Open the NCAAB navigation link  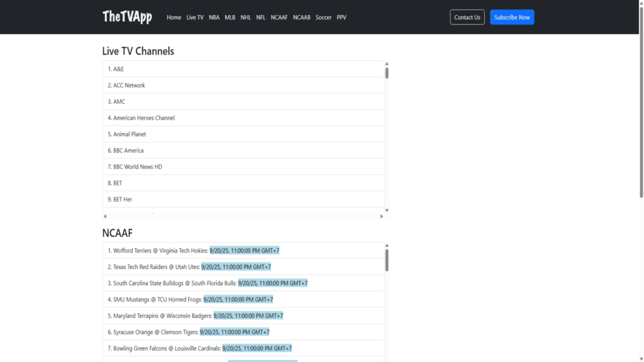click(301, 18)
